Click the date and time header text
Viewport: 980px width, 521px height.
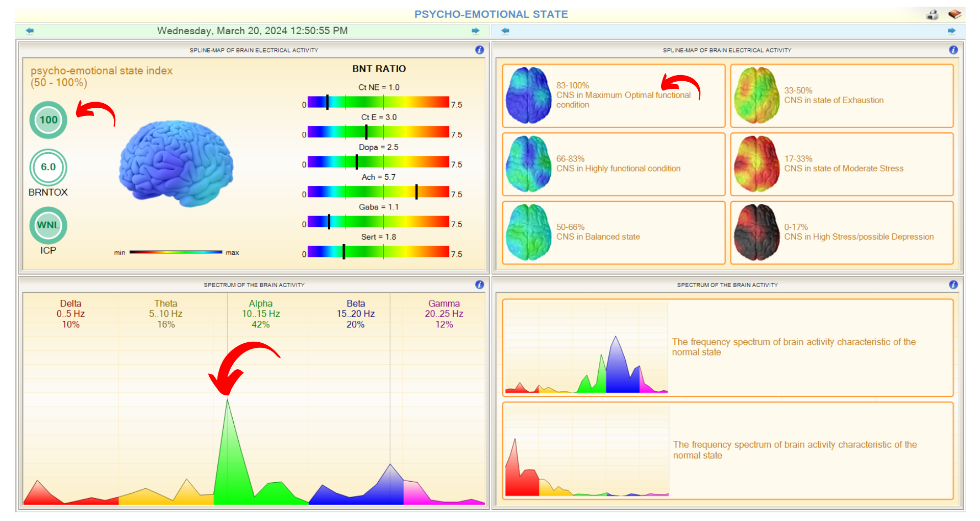tap(252, 31)
